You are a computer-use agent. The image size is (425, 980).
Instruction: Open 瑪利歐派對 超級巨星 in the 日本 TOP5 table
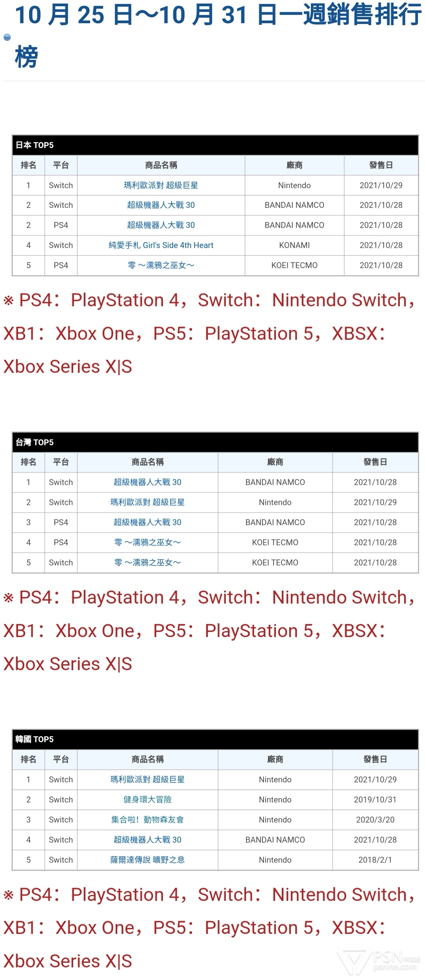[161, 185]
